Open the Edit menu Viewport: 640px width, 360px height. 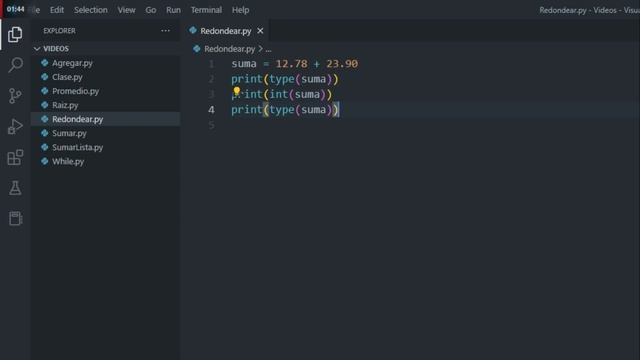(x=57, y=10)
